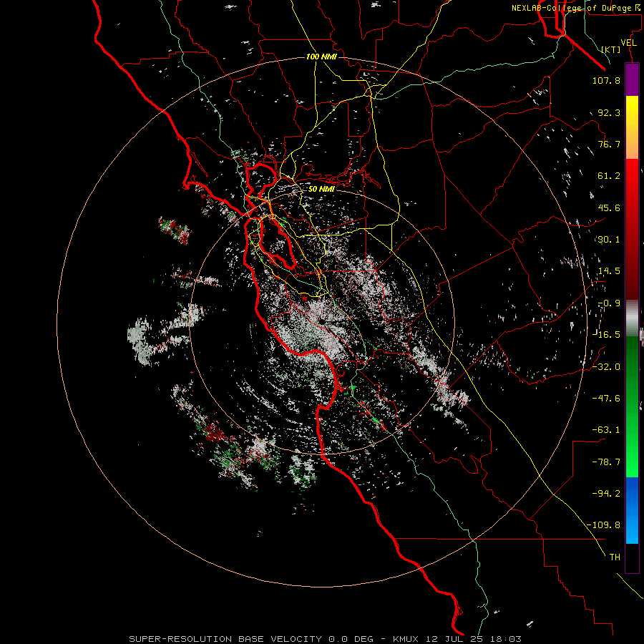Click the VEL legend title
Viewport: 644px width, 644px height.
pos(628,43)
